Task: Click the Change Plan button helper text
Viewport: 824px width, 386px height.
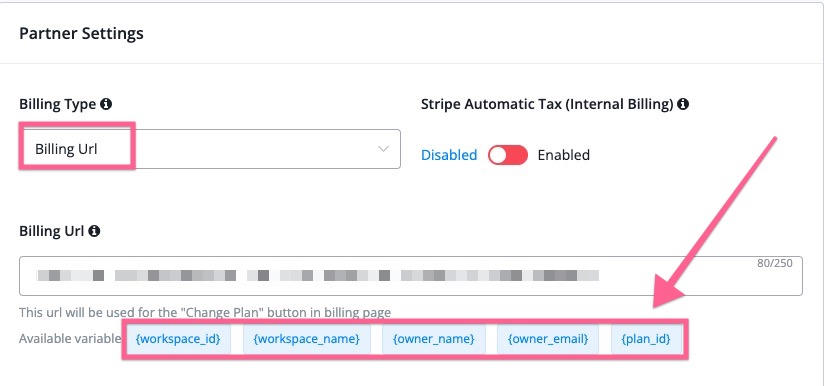Action: [x=205, y=313]
